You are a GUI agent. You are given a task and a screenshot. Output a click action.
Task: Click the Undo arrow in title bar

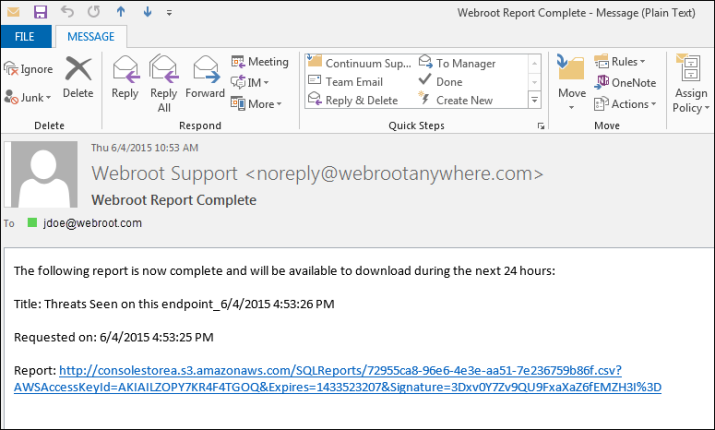click(67, 12)
